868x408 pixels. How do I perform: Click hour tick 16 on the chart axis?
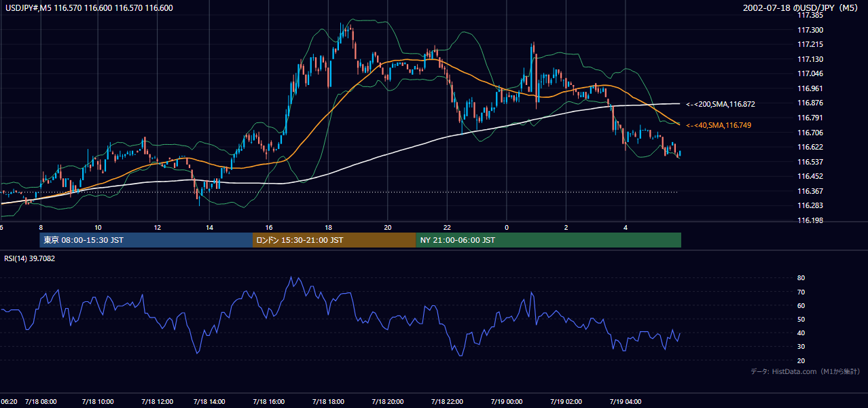point(269,227)
